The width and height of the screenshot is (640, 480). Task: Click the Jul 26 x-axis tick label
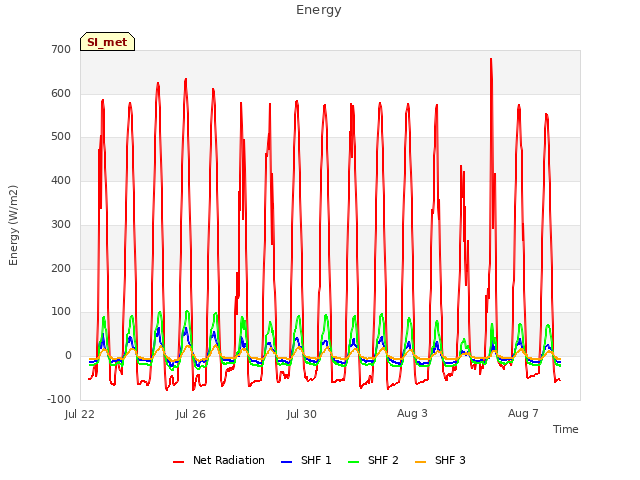(191, 414)
